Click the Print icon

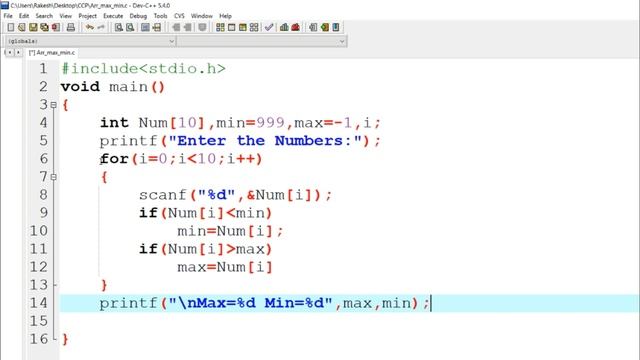pos(71,27)
